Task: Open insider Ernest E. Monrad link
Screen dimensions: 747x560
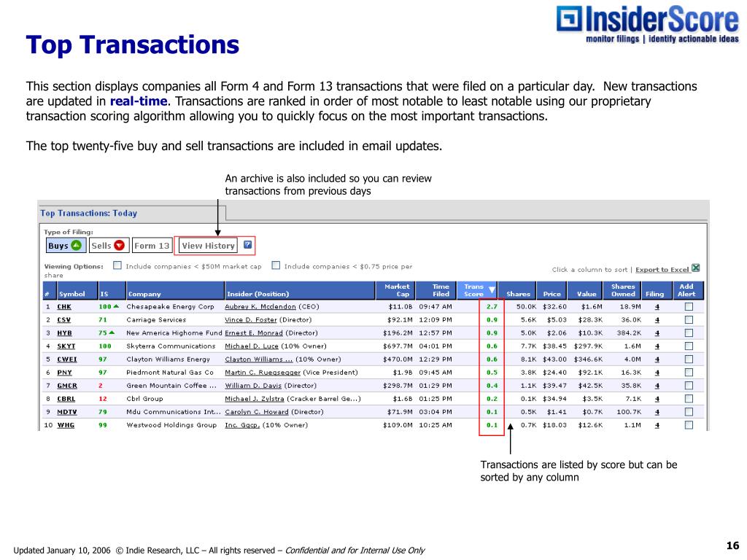Action: click(x=254, y=332)
